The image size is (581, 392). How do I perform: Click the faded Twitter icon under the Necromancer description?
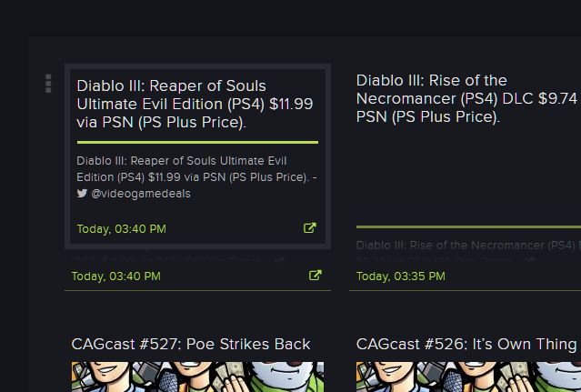click(531, 260)
